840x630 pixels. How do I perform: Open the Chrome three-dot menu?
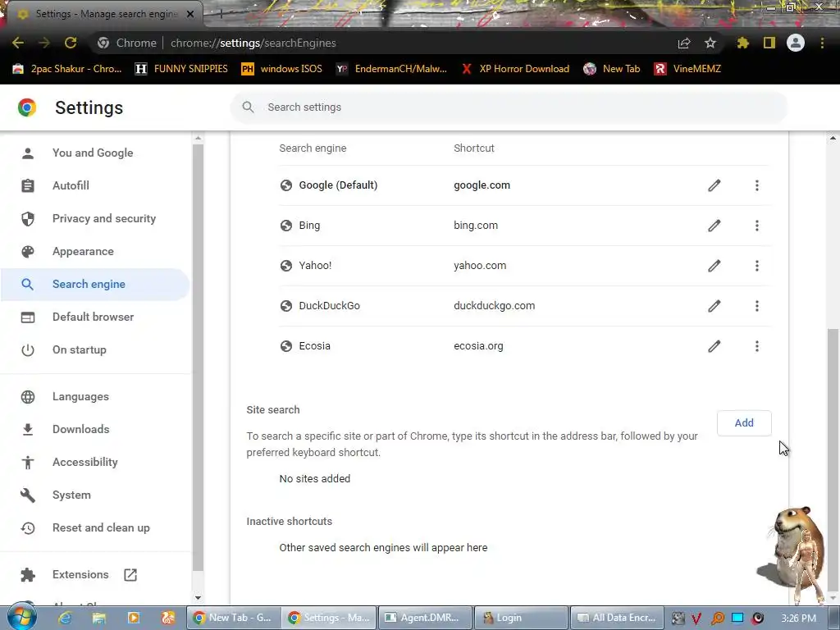pos(822,43)
